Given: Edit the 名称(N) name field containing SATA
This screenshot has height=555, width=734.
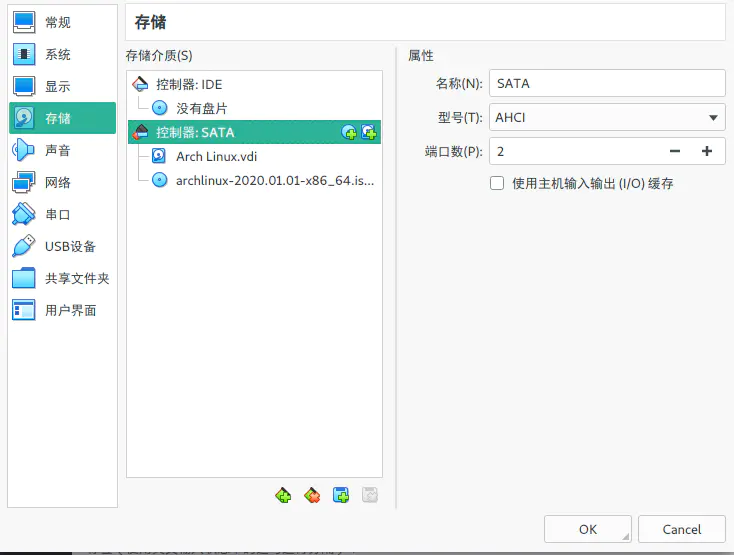Looking at the screenshot, I should coord(607,83).
